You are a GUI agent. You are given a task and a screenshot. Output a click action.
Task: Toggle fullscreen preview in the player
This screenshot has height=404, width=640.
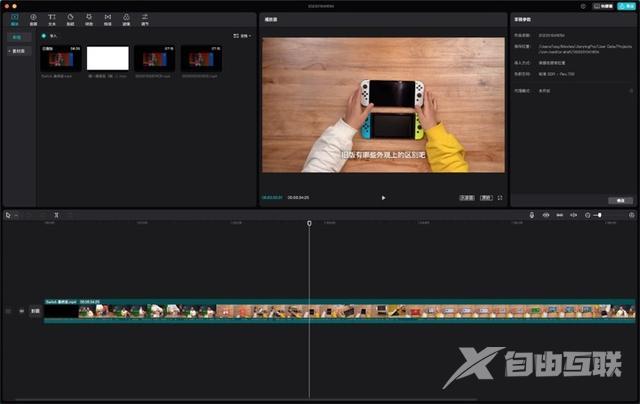(500, 198)
